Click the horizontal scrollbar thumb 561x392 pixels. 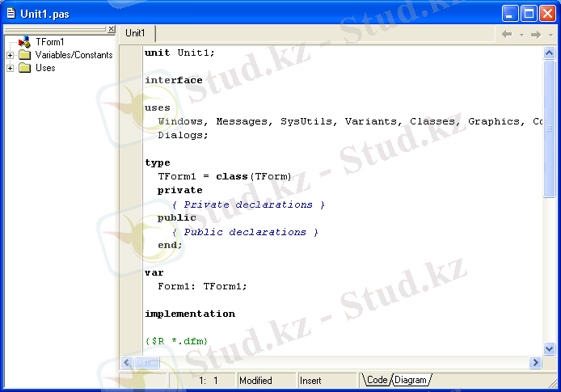[x=147, y=363]
